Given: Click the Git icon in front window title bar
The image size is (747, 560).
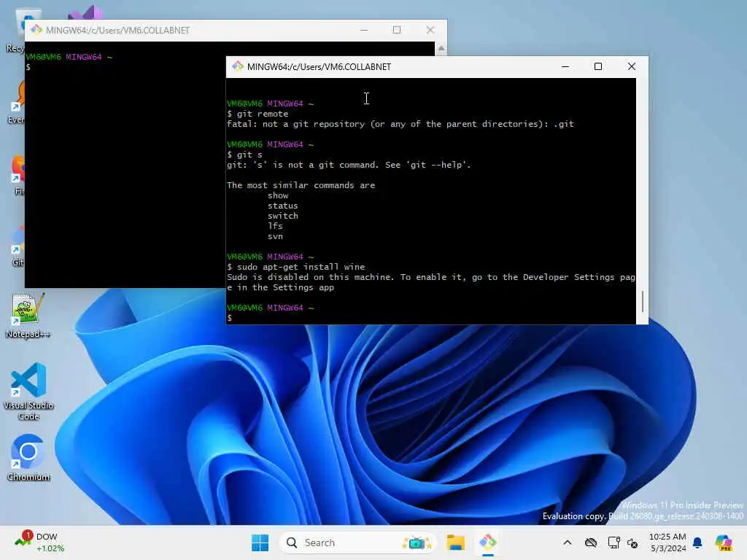Looking at the screenshot, I should 237,66.
